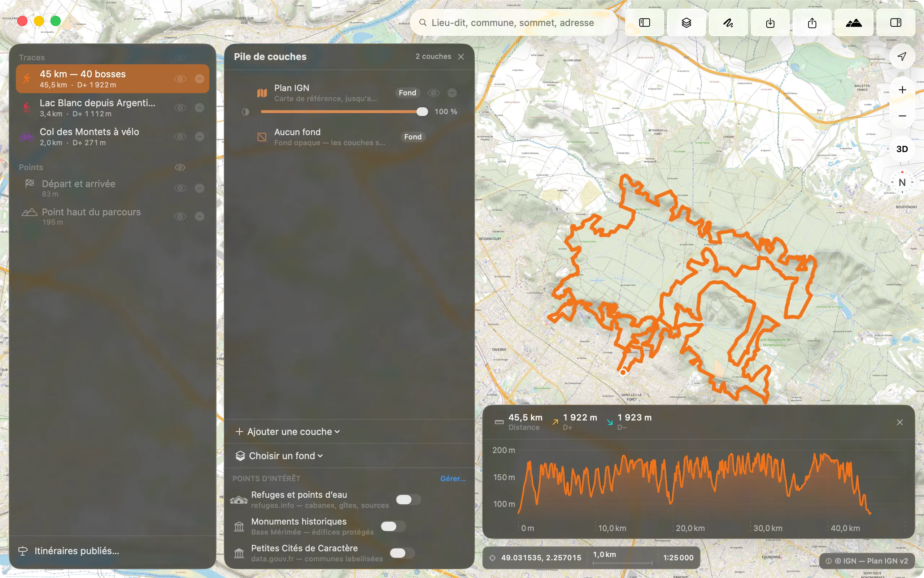
Task: Select the draw trace tool icon
Action: 728,23
